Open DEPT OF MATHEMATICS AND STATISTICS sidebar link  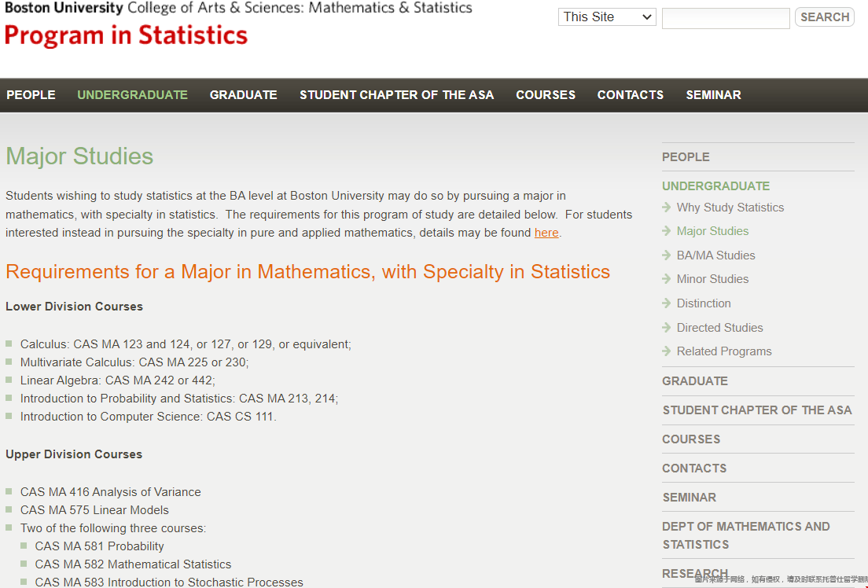point(745,536)
